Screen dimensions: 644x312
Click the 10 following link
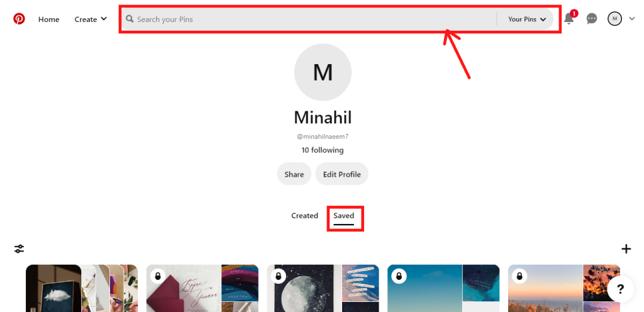(x=322, y=150)
